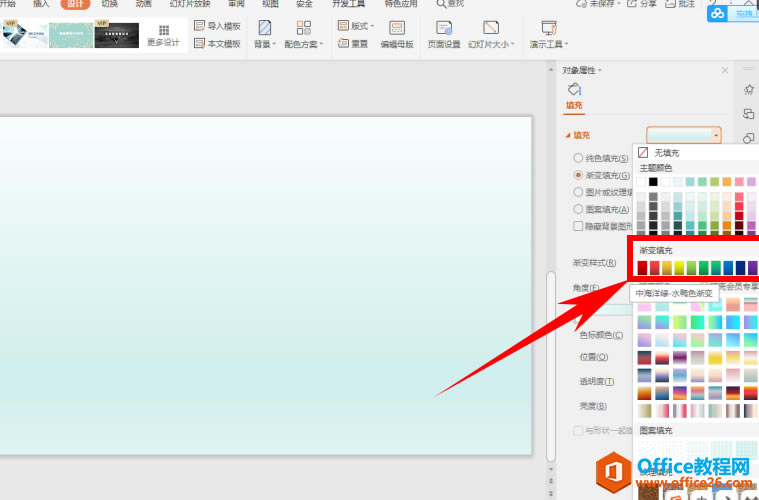Expand the 演示工具 dropdown arrow
The image size is (759, 500).
(x=566, y=44)
